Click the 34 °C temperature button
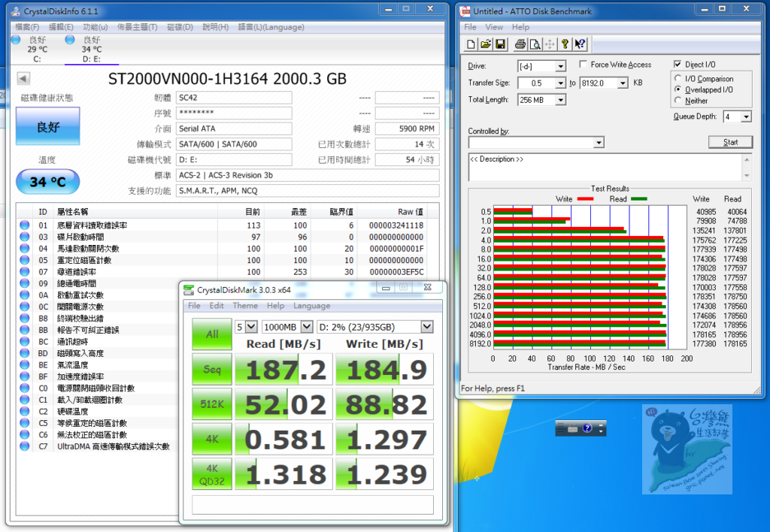Image resolution: width=770 pixels, height=532 pixels. tap(47, 182)
